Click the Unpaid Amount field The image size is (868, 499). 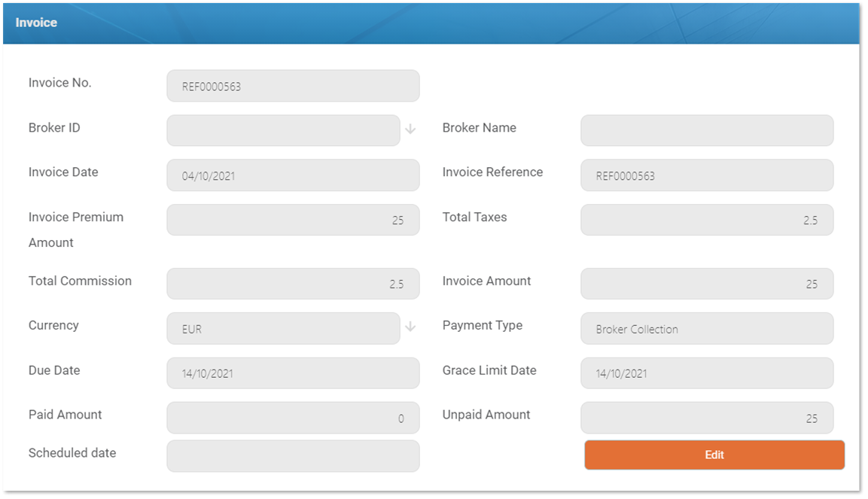[706, 418]
